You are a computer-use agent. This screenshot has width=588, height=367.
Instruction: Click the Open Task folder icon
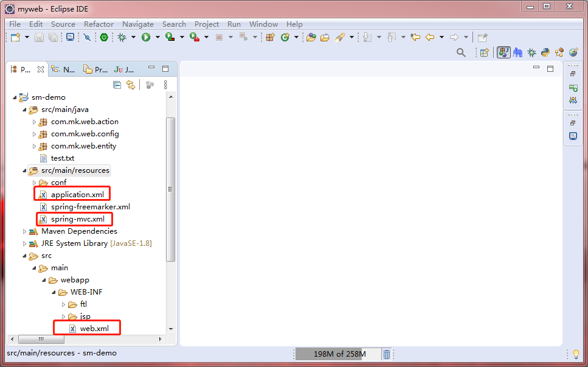325,37
